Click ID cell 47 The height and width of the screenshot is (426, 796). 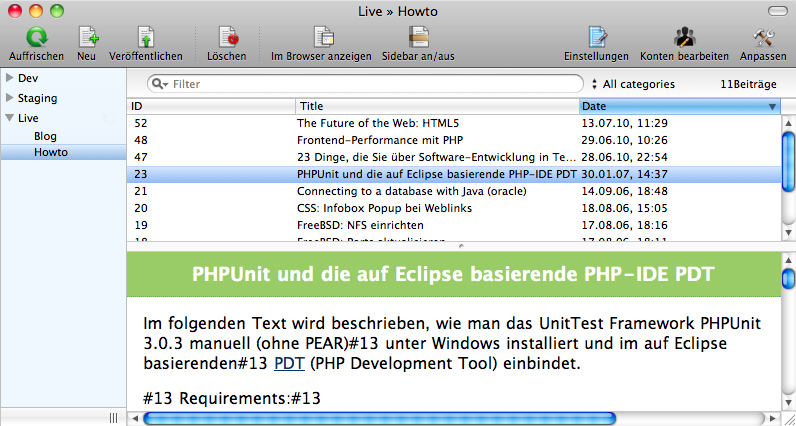tap(141, 157)
